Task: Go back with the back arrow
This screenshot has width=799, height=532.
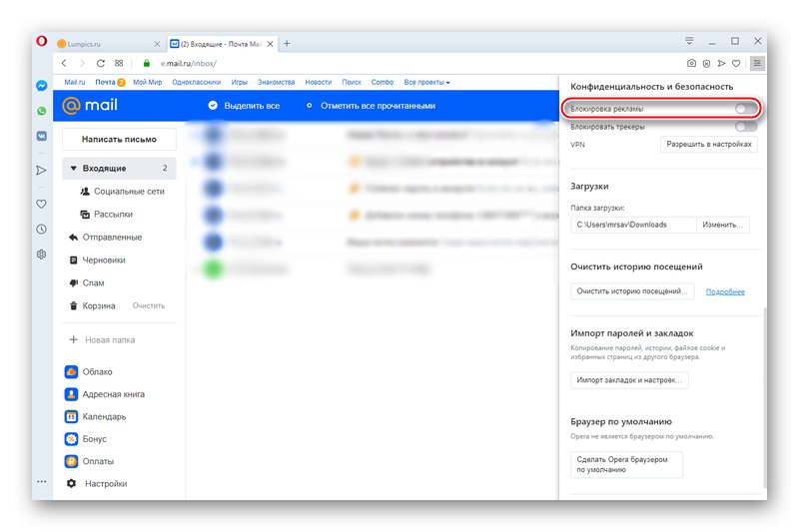Action: tap(64, 63)
